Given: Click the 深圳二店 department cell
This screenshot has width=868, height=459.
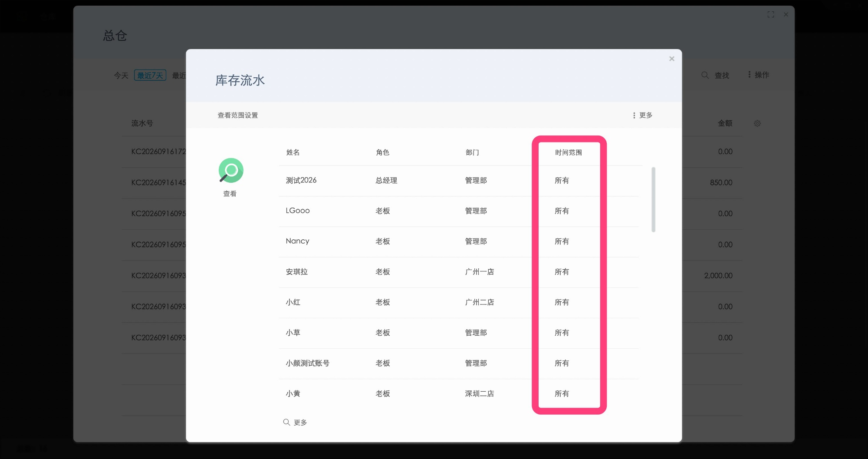Looking at the screenshot, I should coord(480,393).
